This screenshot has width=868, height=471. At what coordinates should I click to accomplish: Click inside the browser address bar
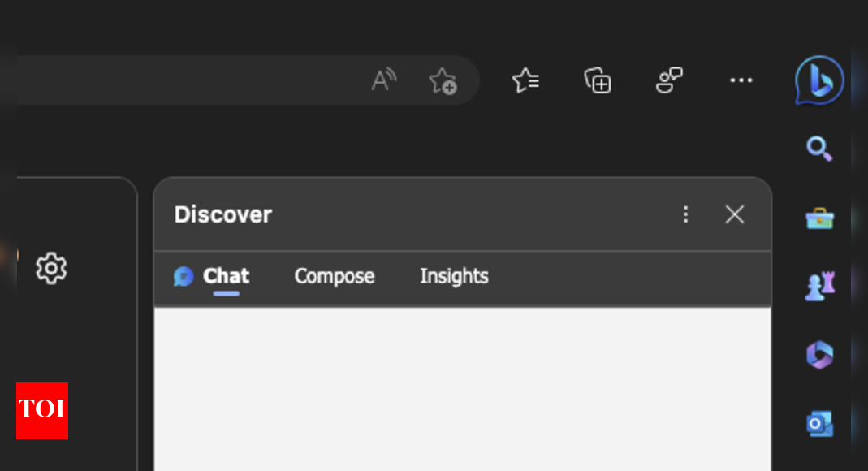click(187, 80)
